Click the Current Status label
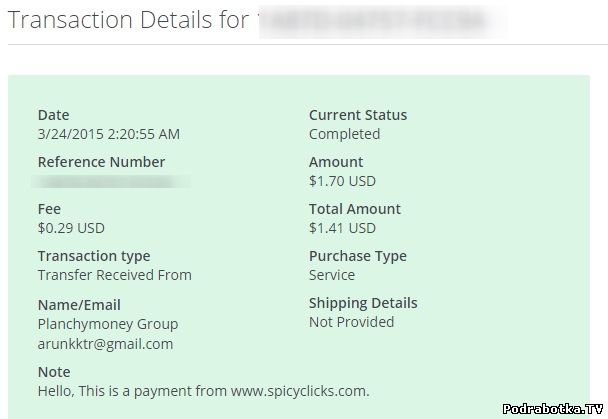This screenshot has width=608, height=419. click(358, 115)
